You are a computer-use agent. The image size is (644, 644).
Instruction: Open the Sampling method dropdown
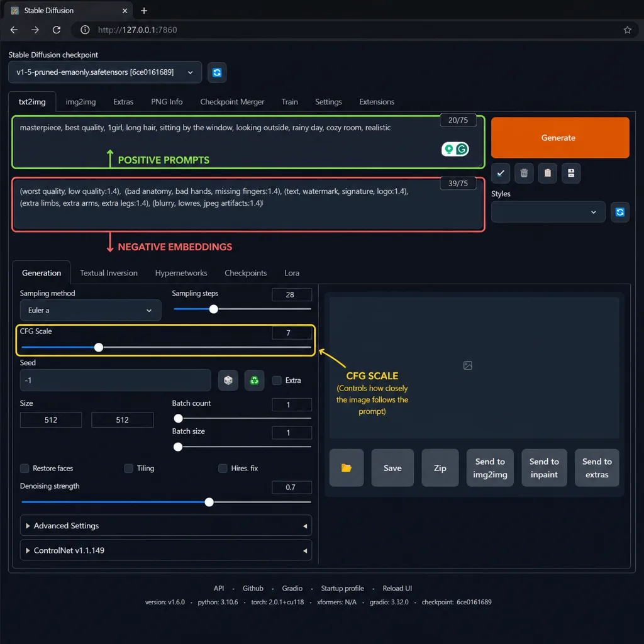pyautogui.click(x=91, y=311)
